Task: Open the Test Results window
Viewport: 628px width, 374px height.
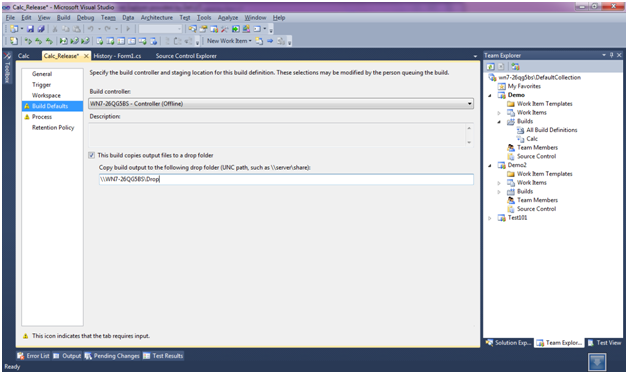Action: click(163, 356)
